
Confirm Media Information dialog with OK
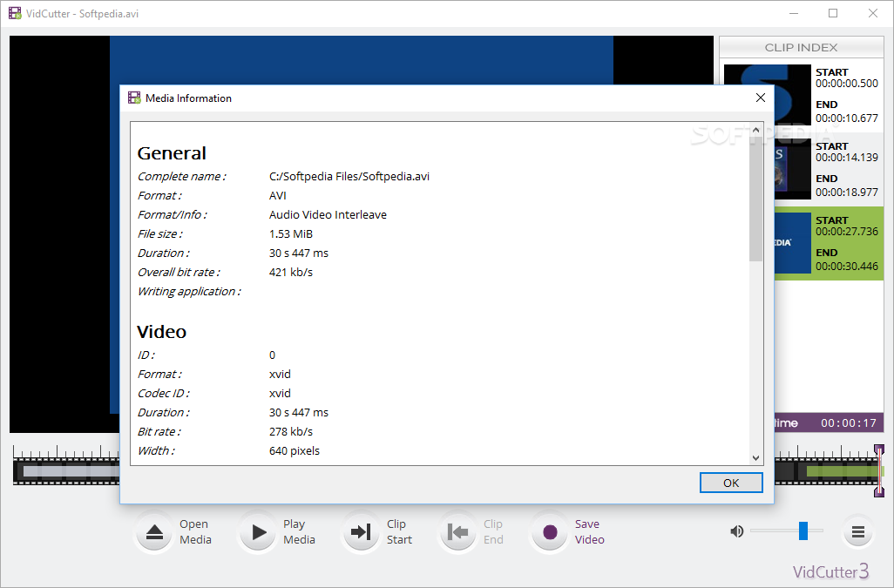click(731, 483)
